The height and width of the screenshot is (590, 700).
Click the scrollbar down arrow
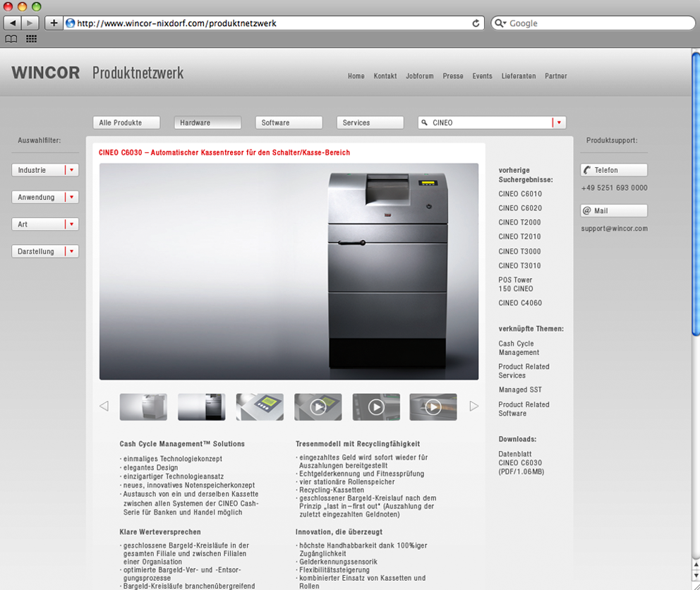click(696, 576)
